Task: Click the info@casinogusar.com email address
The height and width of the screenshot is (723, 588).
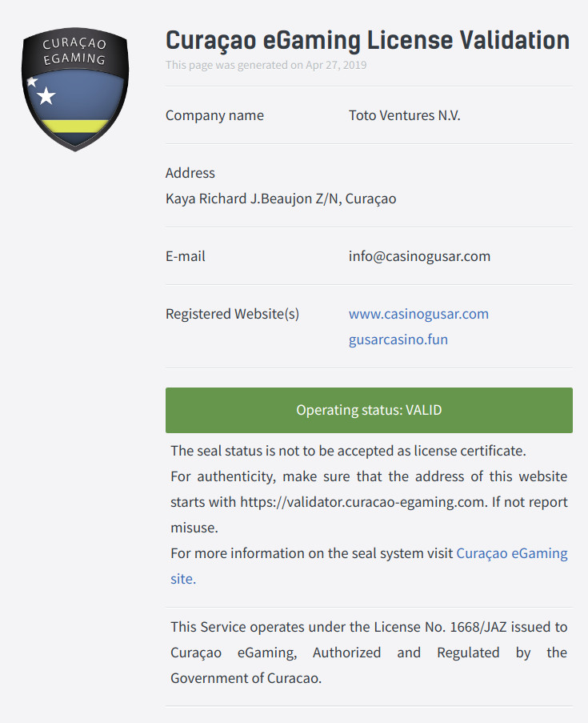Action: pos(419,256)
